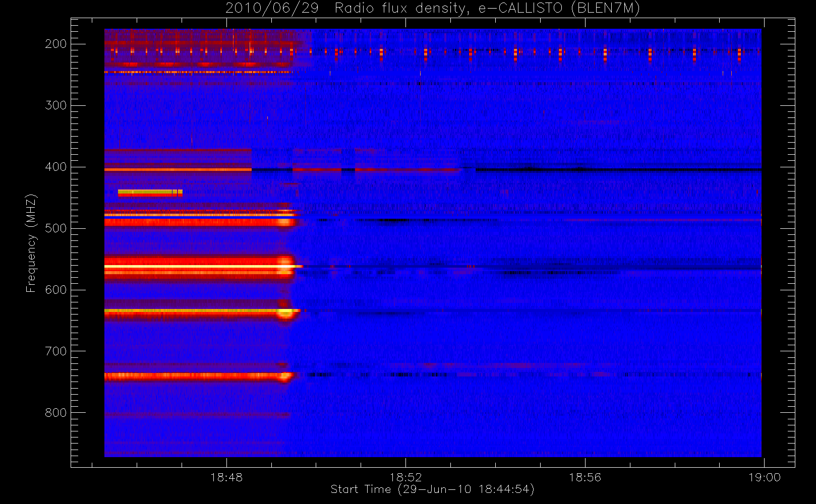Click the "Start Time (29-Jun-10 18:44:54)" axis label

coord(432,489)
